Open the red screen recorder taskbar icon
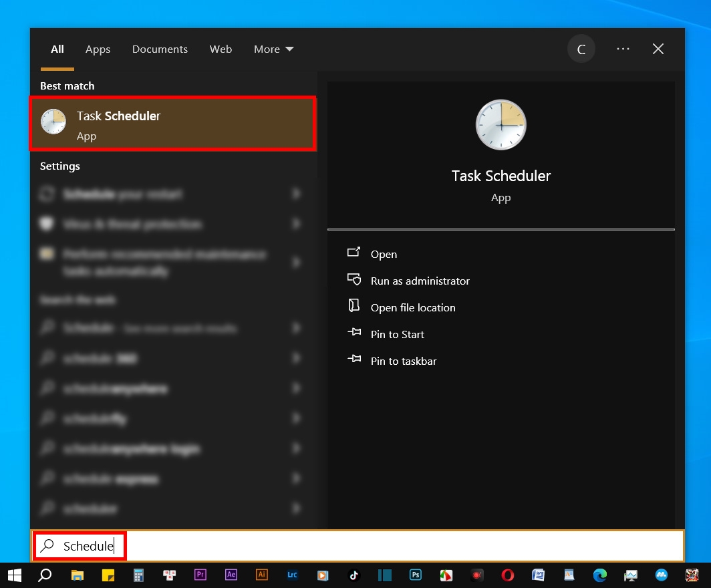The image size is (711, 588). pos(476,575)
